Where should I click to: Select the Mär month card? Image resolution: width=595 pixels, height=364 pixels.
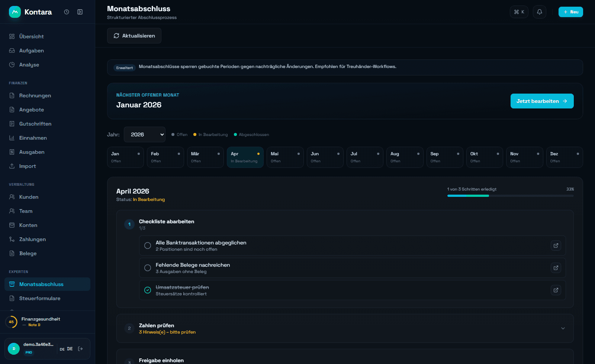pyautogui.click(x=205, y=157)
